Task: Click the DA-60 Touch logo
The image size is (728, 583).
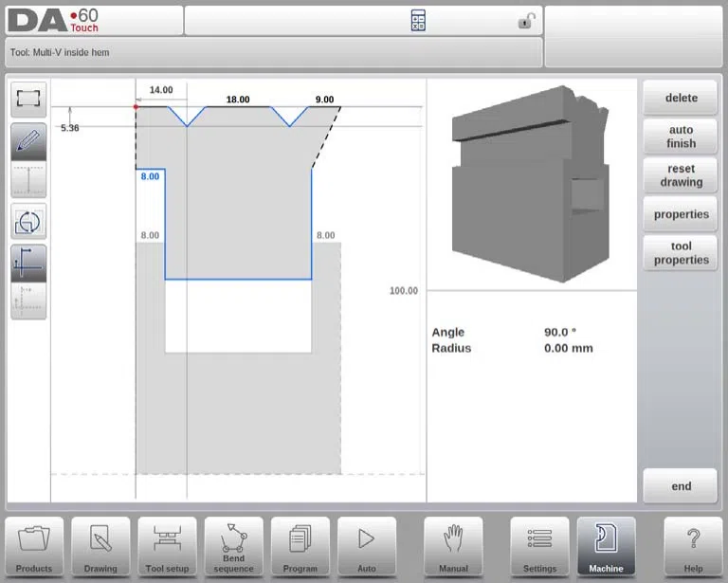Action: pyautogui.click(x=53, y=21)
